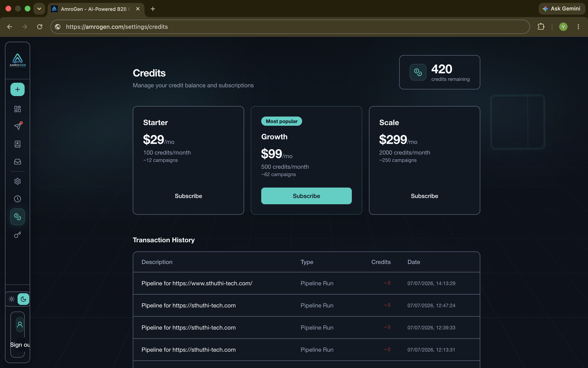
Task: Click the Credits column header
Action: 381,262
